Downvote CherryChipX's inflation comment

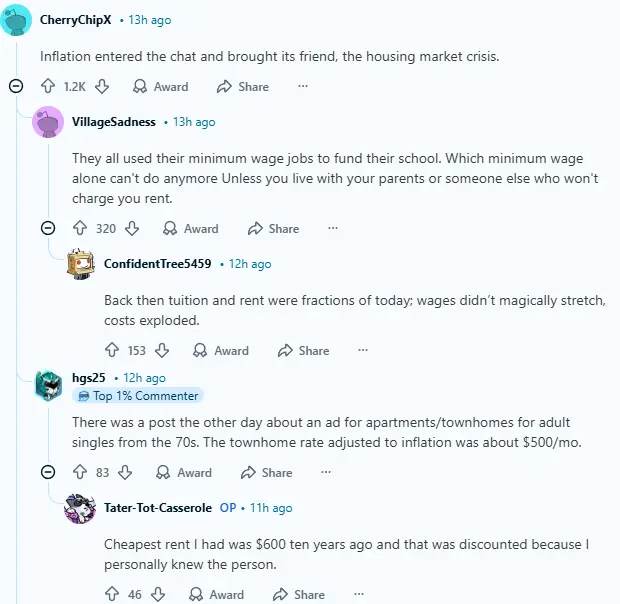click(101, 87)
